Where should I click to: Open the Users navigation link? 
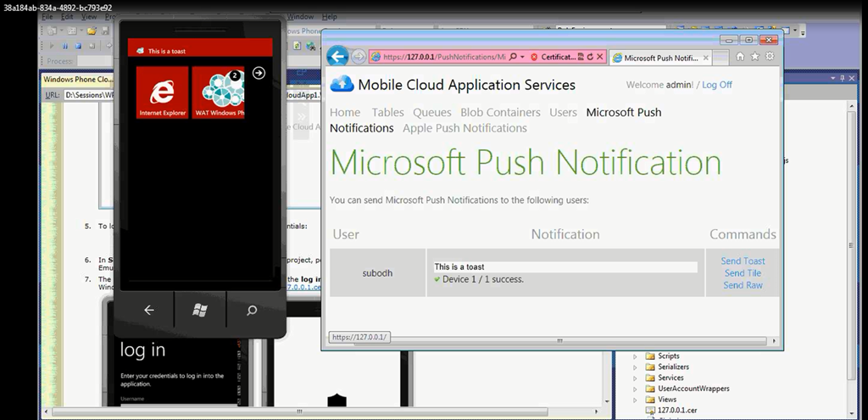pyautogui.click(x=563, y=113)
